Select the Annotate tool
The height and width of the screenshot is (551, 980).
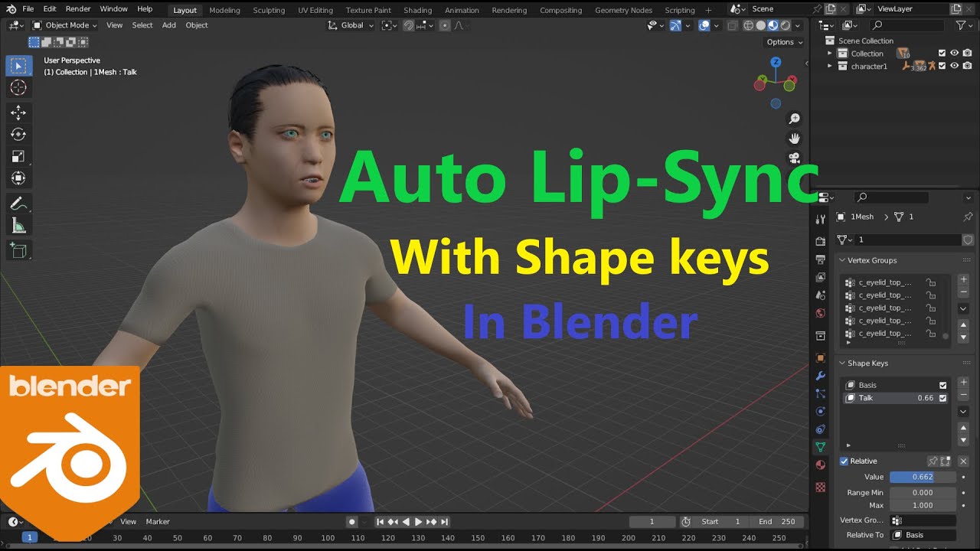tap(19, 204)
